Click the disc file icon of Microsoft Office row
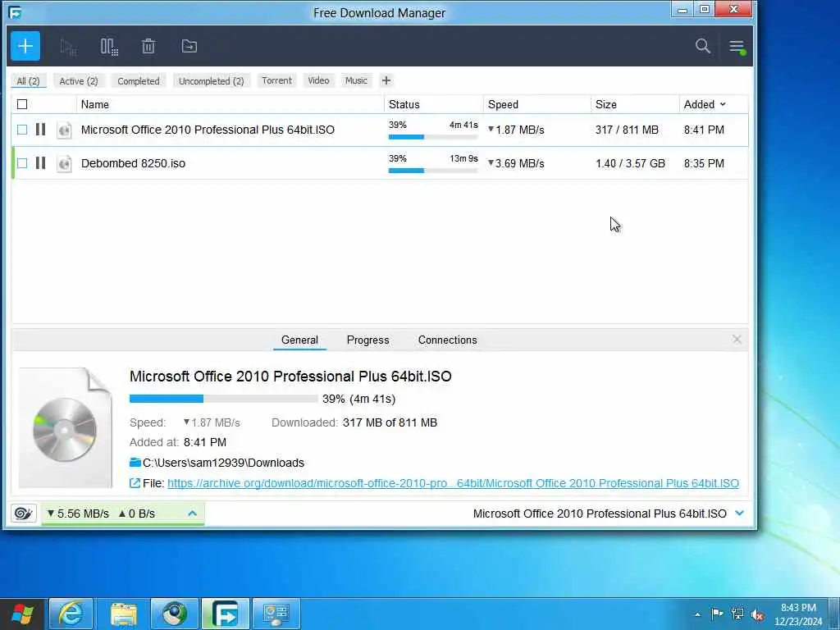This screenshot has width=840, height=630. [x=64, y=130]
